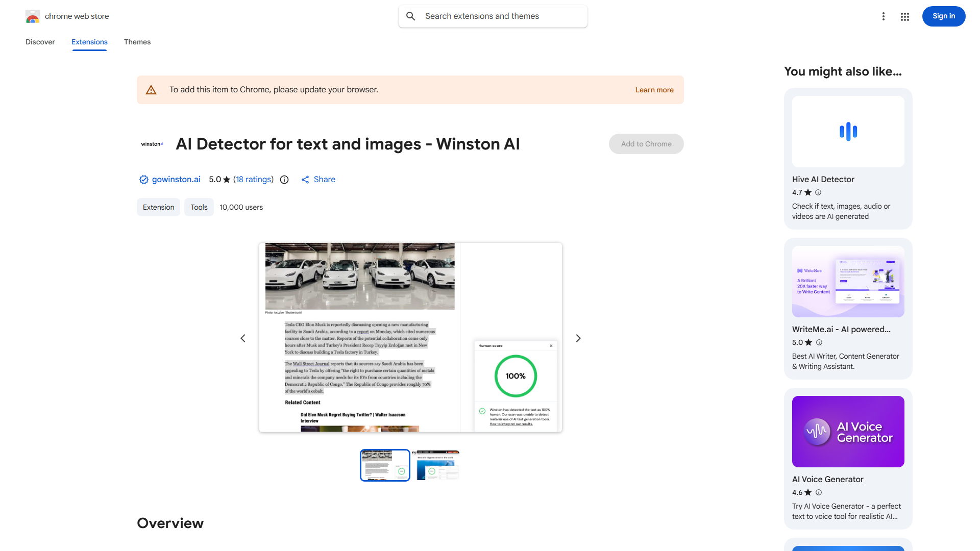Click the Learn more link in warning banner
The image size is (980, 551).
654,90
